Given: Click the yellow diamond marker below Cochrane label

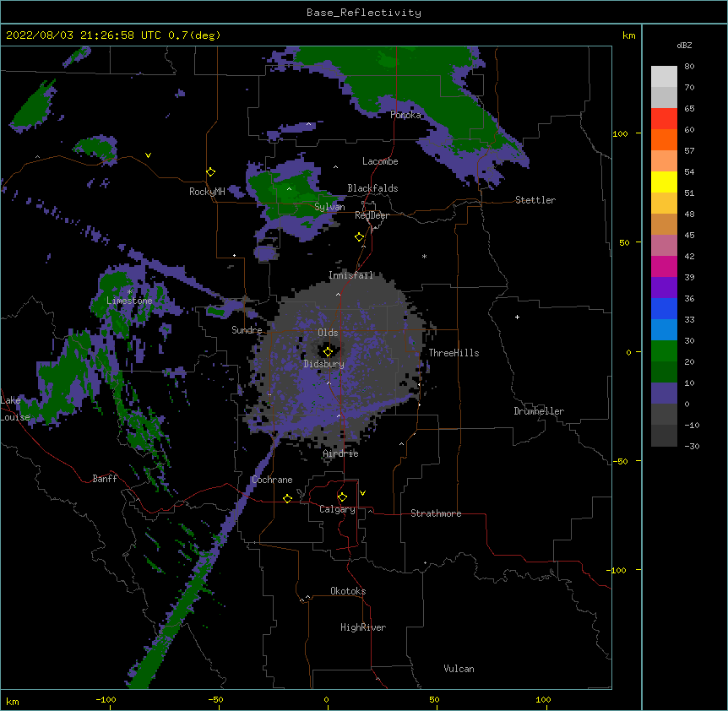Looking at the screenshot, I should pyautogui.click(x=287, y=498).
